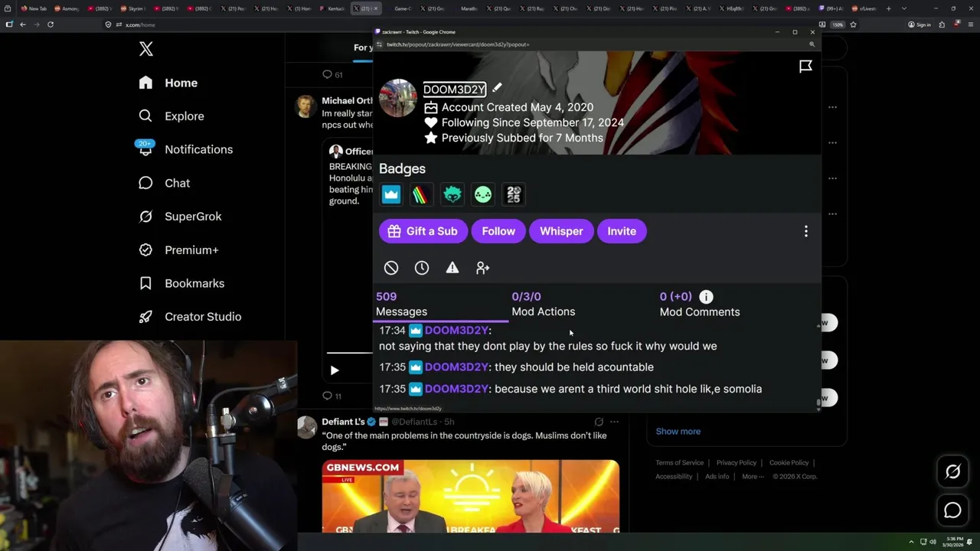Image resolution: width=980 pixels, height=551 pixels.
Task: Click the timeout clock icon
Action: [422, 268]
